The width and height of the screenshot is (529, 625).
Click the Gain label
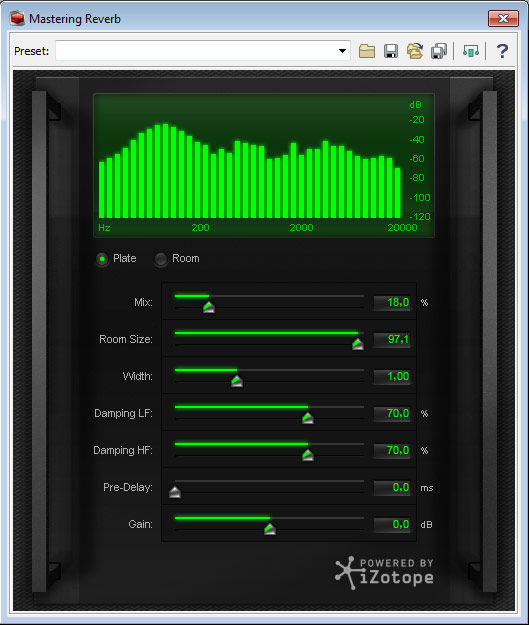(140, 525)
